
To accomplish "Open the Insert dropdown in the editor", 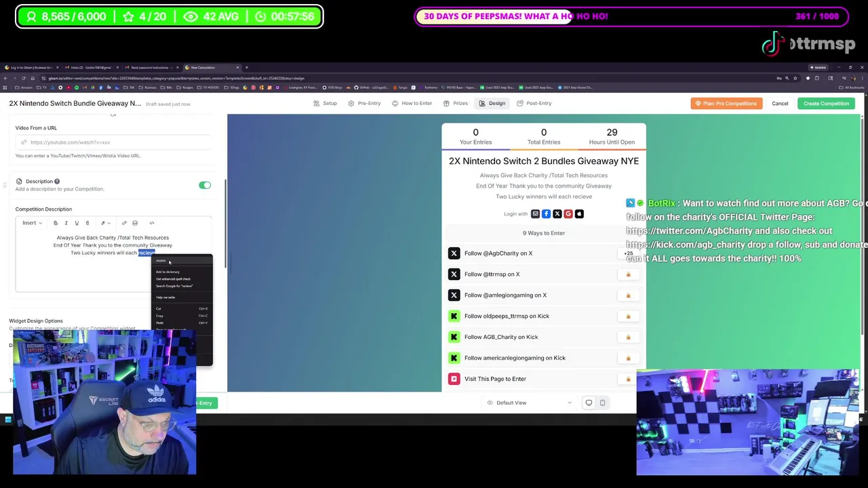I will pyautogui.click(x=31, y=223).
